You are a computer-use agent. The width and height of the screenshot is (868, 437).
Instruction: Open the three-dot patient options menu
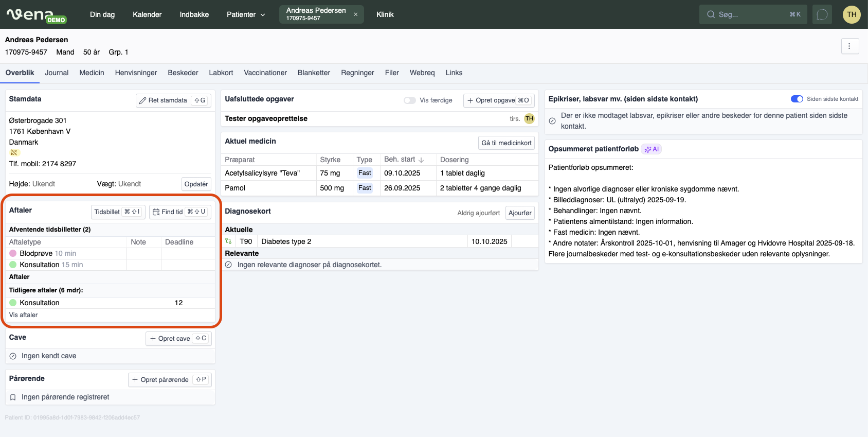click(x=849, y=46)
